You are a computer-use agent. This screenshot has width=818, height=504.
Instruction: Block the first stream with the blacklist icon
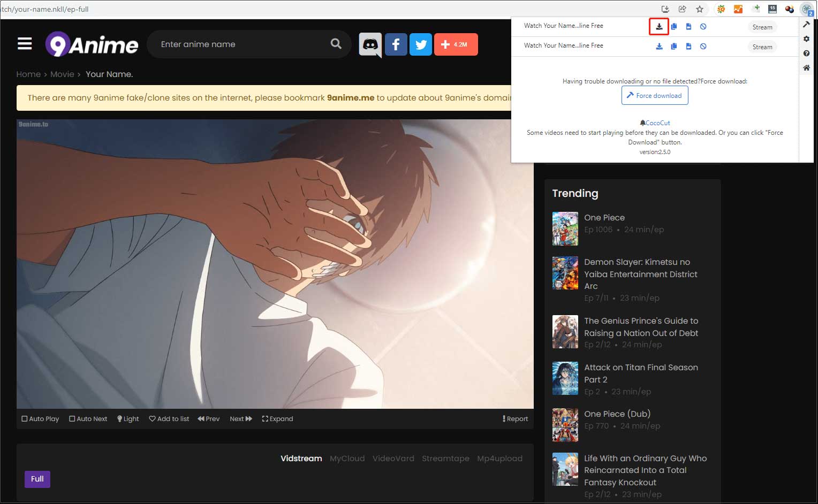point(703,26)
